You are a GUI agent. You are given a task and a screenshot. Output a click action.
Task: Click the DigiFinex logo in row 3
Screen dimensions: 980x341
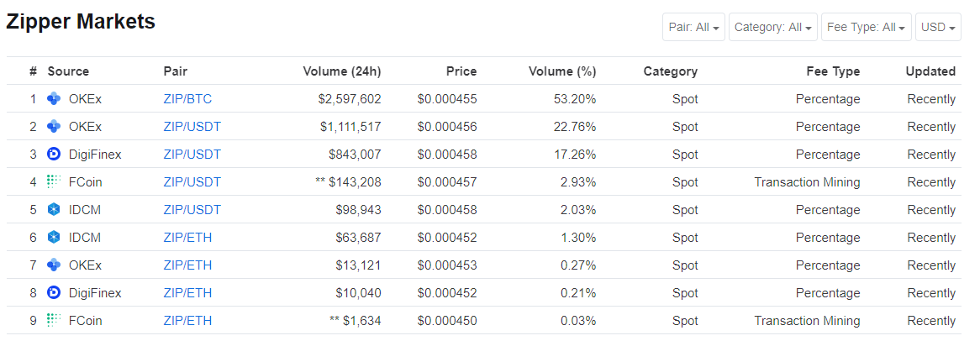55,155
